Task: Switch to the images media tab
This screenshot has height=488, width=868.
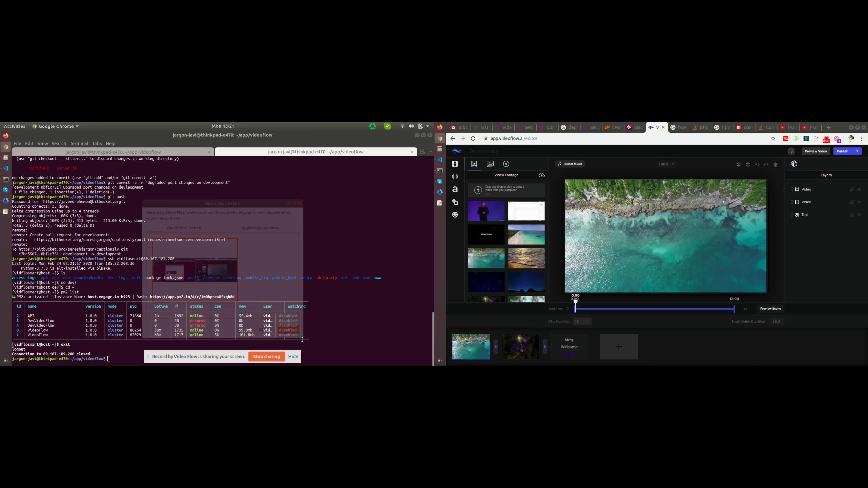Action: point(490,164)
